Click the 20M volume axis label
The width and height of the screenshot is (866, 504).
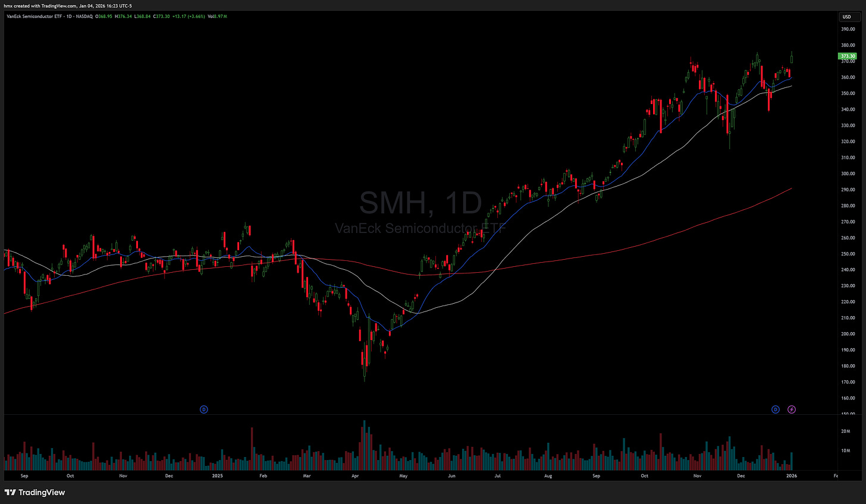(x=845, y=431)
